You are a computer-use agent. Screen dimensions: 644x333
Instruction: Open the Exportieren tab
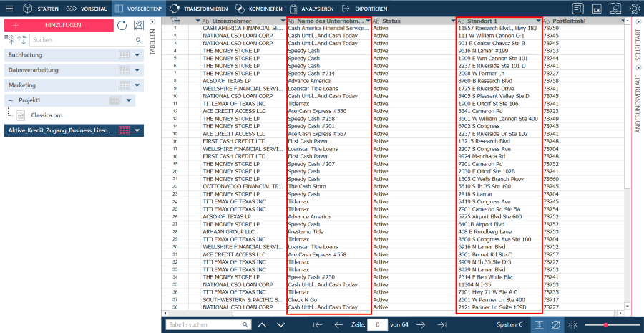365,9
